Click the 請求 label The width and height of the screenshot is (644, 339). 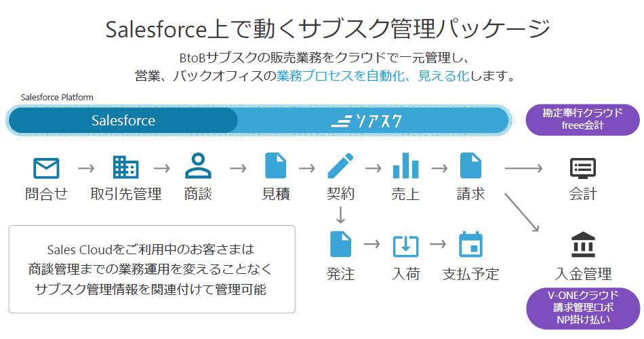470,193
